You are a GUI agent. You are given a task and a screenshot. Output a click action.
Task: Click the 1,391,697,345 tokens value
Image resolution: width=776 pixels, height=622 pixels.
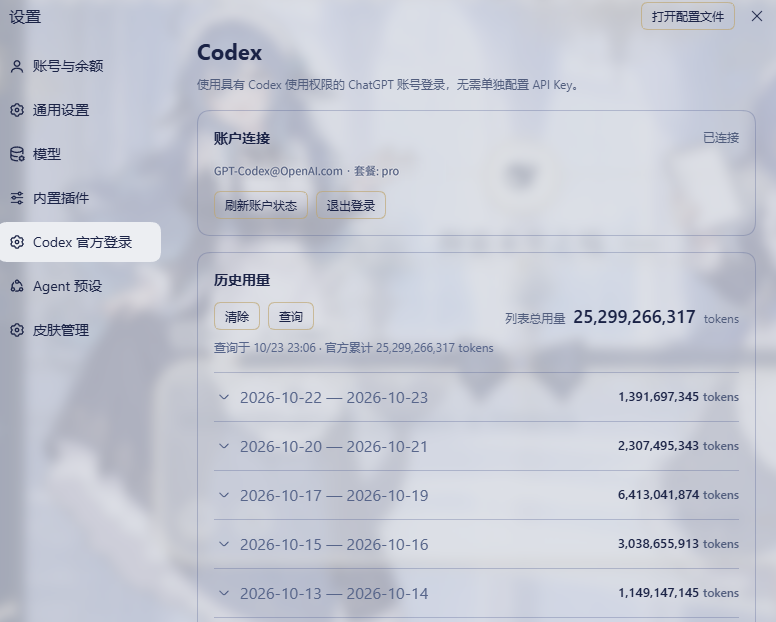pyautogui.click(x=678, y=397)
